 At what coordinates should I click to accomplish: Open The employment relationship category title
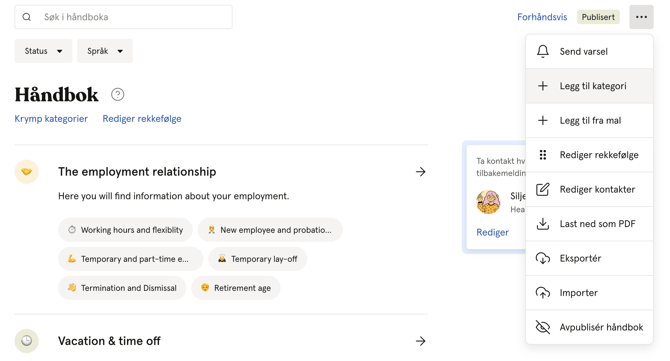tap(137, 172)
